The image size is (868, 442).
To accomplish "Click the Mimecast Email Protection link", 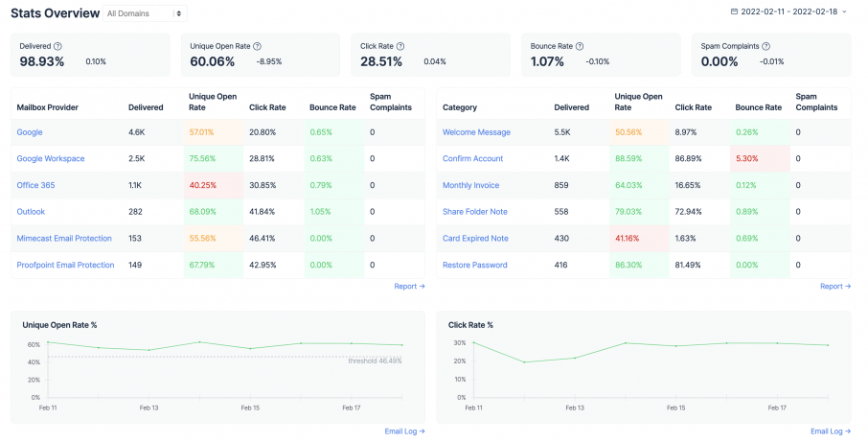I will tap(64, 238).
